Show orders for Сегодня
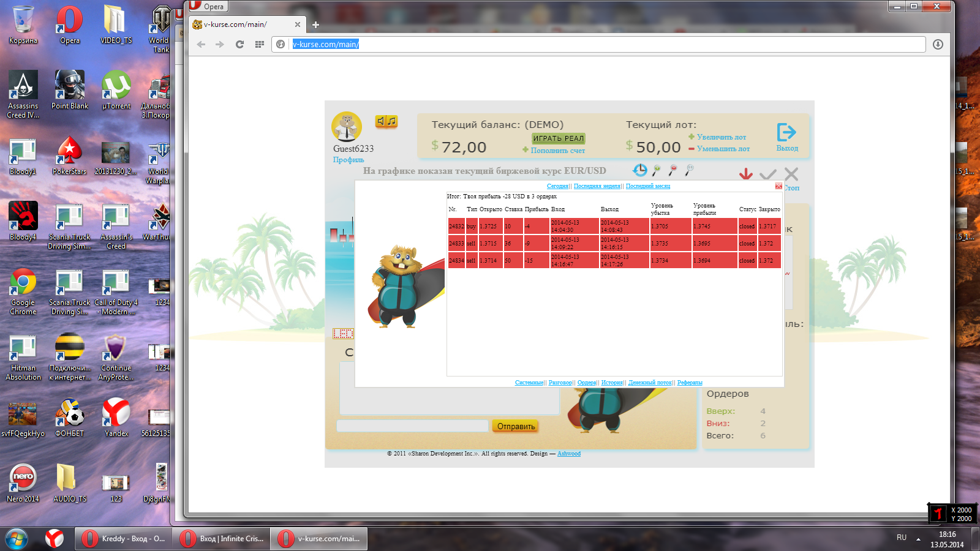The image size is (980, 551). click(557, 186)
